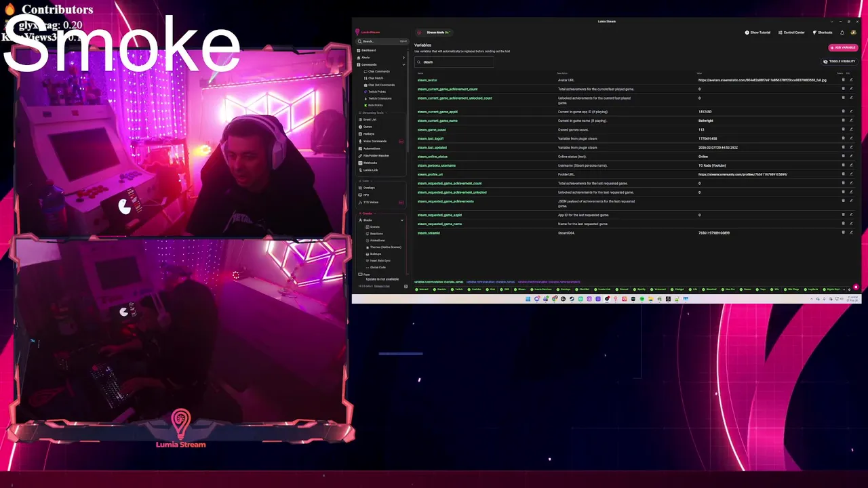Viewport: 868px width, 488px height.
Task: Edit the steam_avatar variable
Action: pyautogui.click(x=851, y=80)
